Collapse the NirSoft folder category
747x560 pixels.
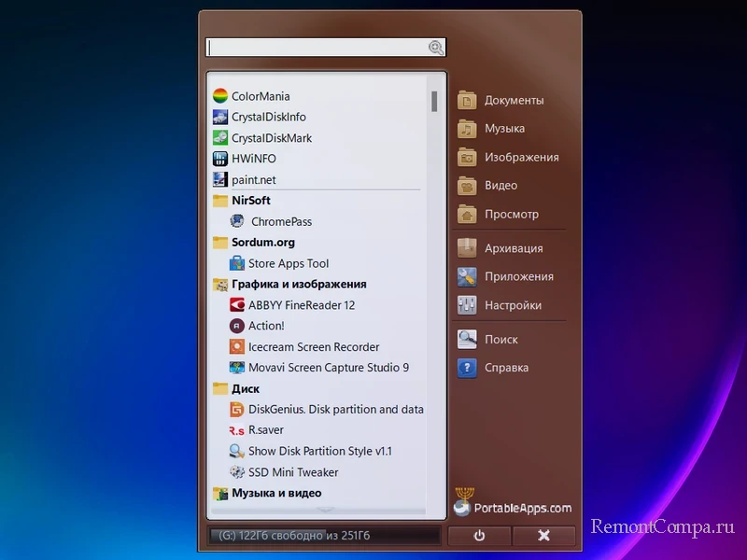pyautogui.click(x=250, y=201)
